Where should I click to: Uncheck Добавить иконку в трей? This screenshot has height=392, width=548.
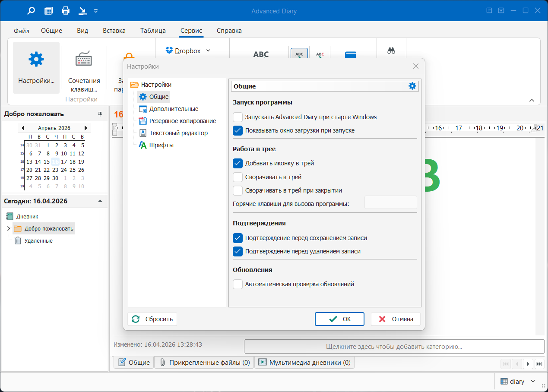238,163
